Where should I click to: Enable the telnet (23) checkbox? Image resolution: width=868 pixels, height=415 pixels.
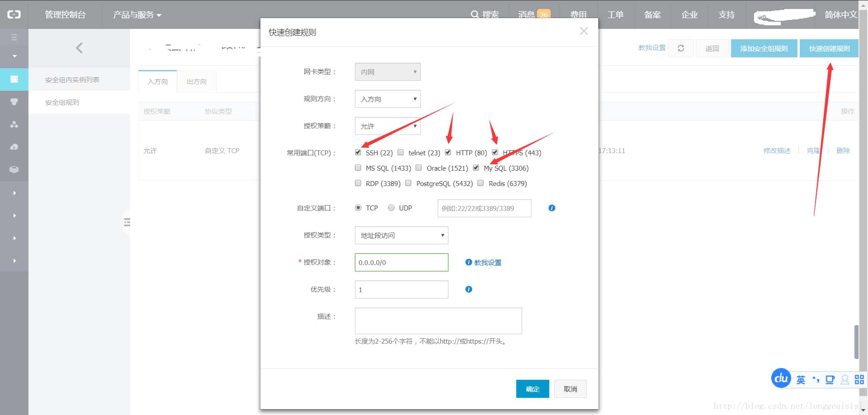coord(400,152)
